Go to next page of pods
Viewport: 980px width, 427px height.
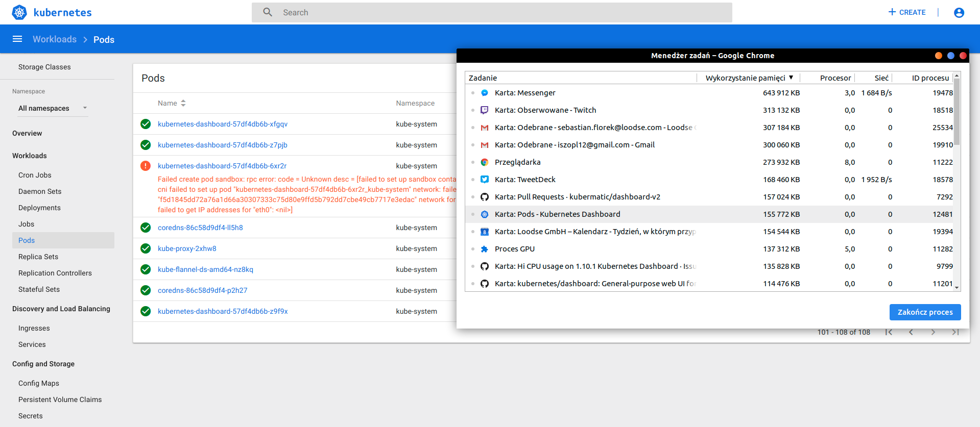click(933, 332)
